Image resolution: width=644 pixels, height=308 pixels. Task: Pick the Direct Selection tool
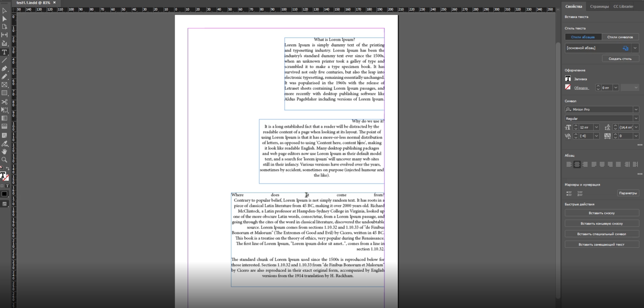[x=5, y=19]
